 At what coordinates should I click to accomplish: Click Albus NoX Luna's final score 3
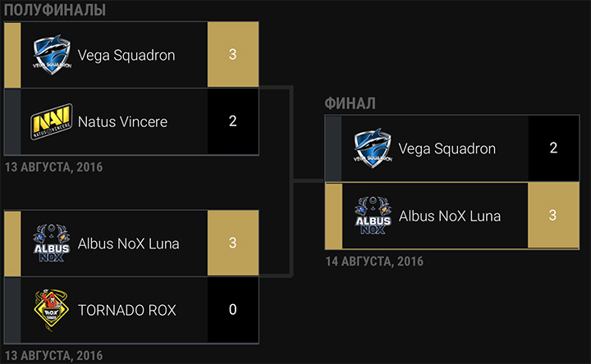[x=553, y=216]
